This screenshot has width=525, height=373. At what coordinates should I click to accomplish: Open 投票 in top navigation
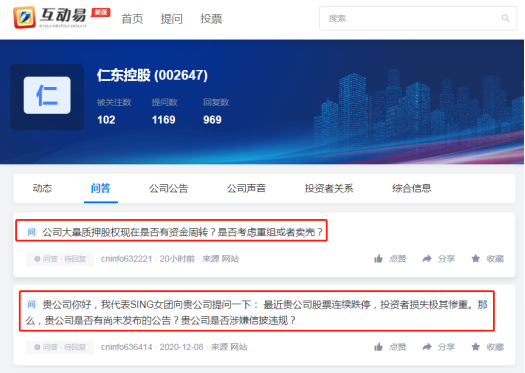click(211, 19)
